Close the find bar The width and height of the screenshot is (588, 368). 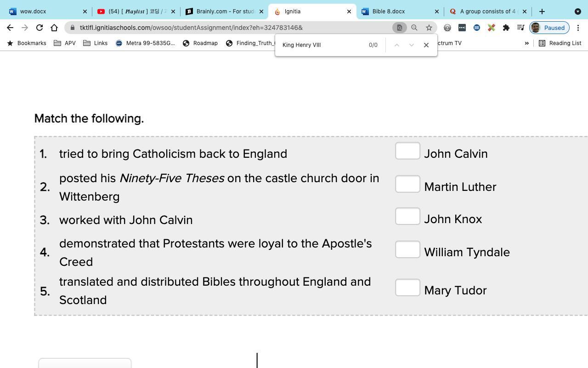tap(426, 45)
